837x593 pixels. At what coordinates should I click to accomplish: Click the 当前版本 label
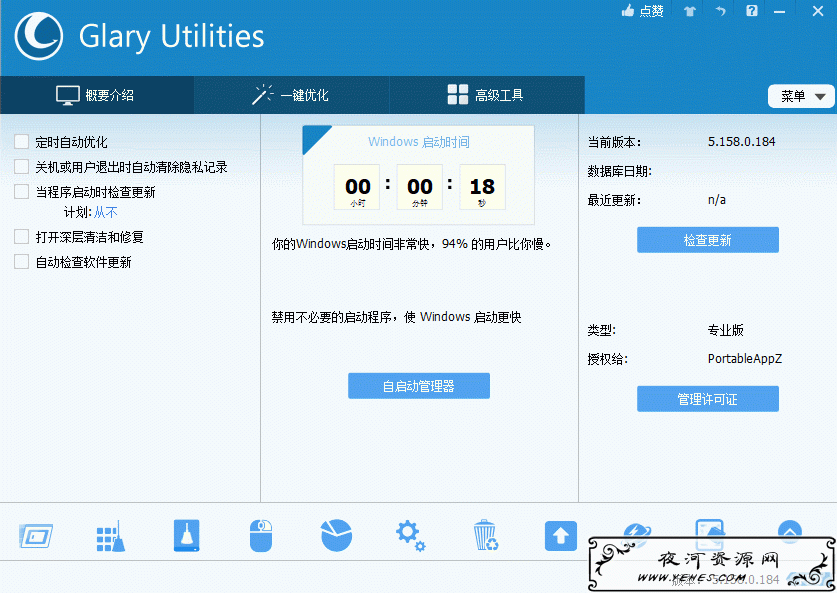click(x=614, y=143)
